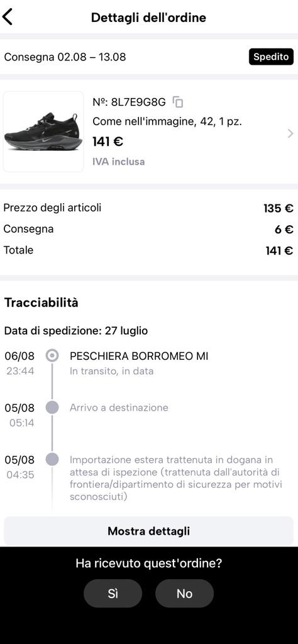
Task: Select the 05/08 04:35 tracking marker
Action: (52, 459)
